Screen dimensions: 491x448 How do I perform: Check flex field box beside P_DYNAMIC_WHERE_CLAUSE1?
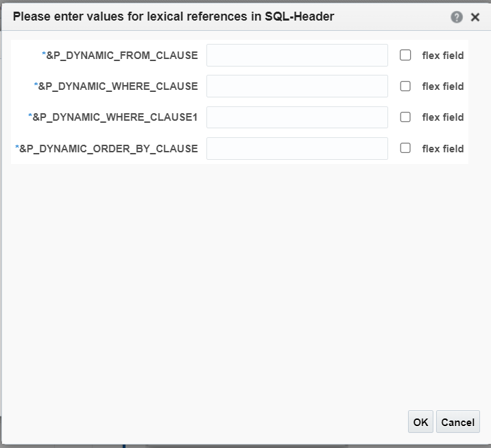[405, 117]
